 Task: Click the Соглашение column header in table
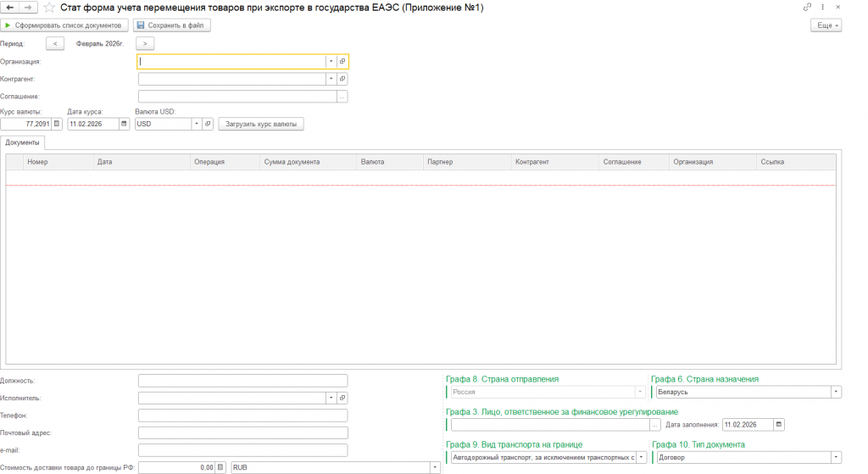(634, 162)
